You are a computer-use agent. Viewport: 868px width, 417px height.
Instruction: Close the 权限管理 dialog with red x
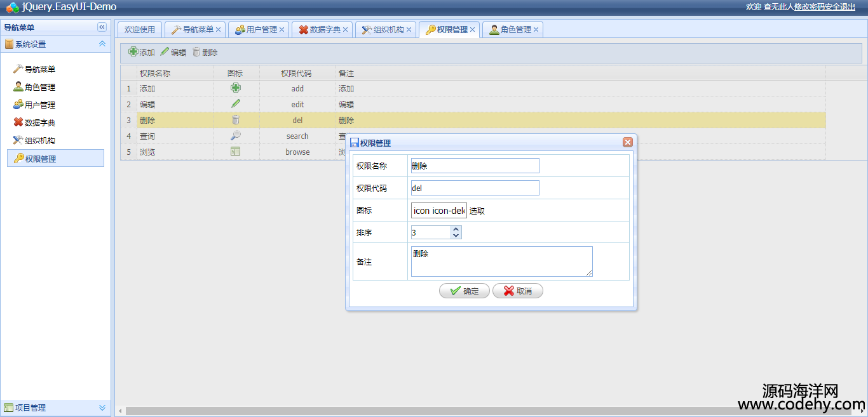627,143
